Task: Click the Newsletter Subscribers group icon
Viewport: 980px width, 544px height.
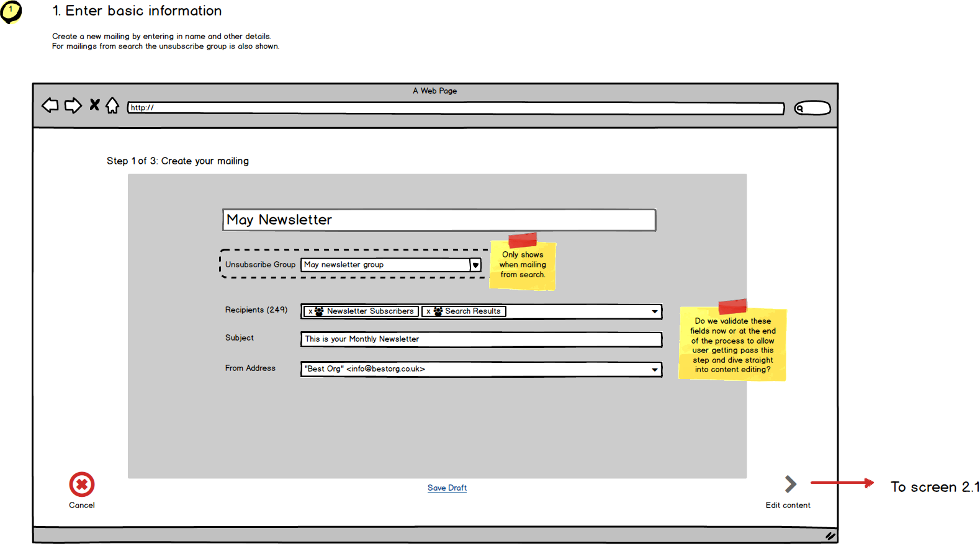Action: click(319, 311)
